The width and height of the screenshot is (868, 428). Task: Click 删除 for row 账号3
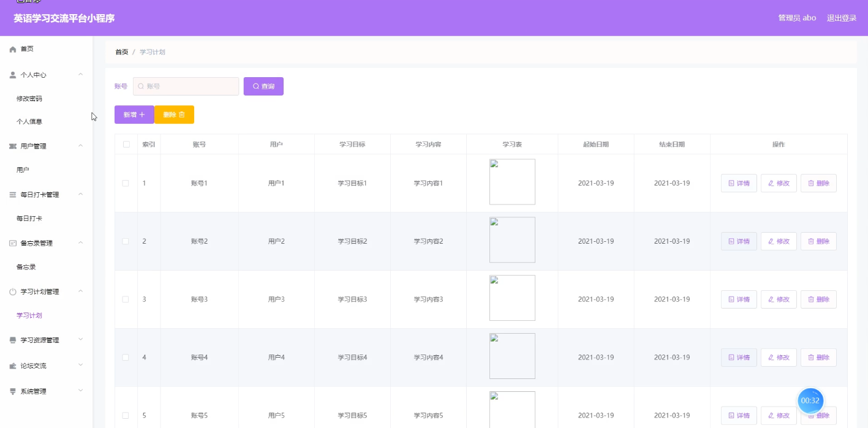click(818, 299)
